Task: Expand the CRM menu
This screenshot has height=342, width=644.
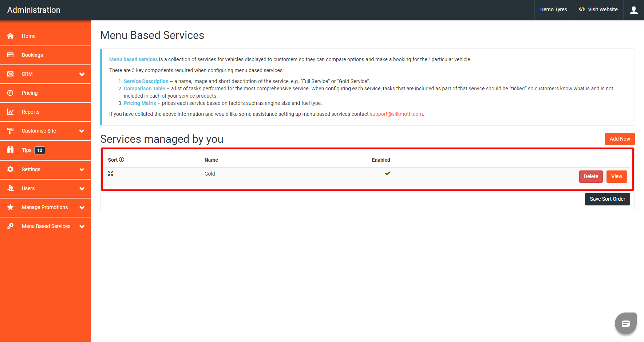Action: tap(46, 74)
